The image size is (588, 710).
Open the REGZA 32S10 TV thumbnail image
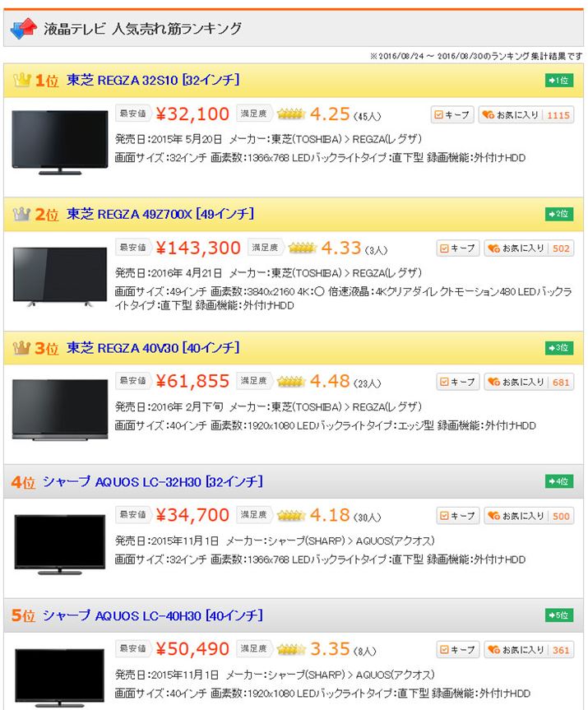[x=60, y=142]
